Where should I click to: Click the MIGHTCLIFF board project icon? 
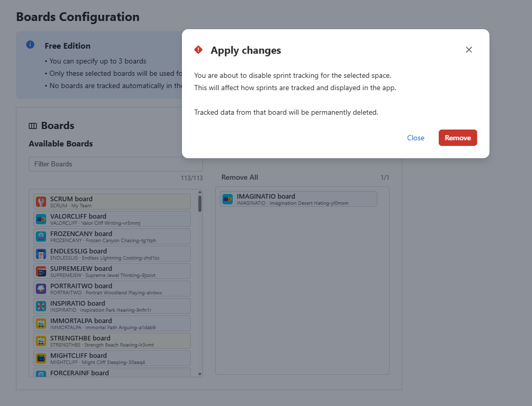[41, 358]
